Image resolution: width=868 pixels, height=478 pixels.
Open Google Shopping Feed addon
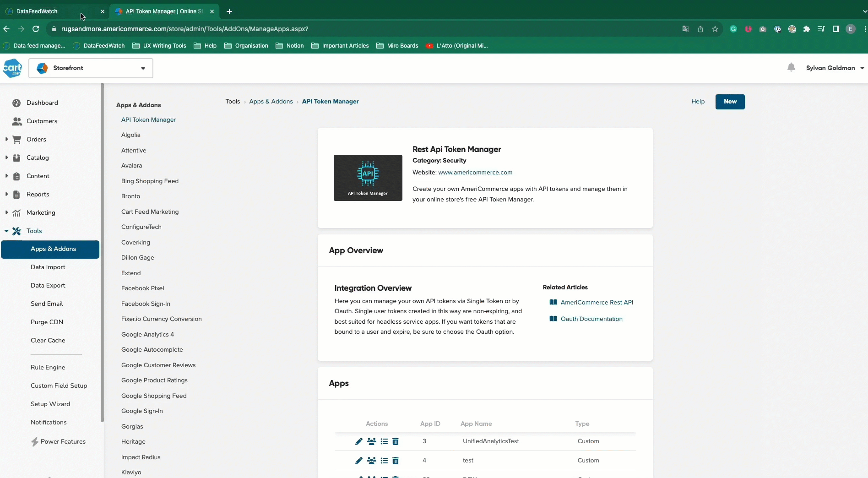pyautogui.click(x=154, y=396)
